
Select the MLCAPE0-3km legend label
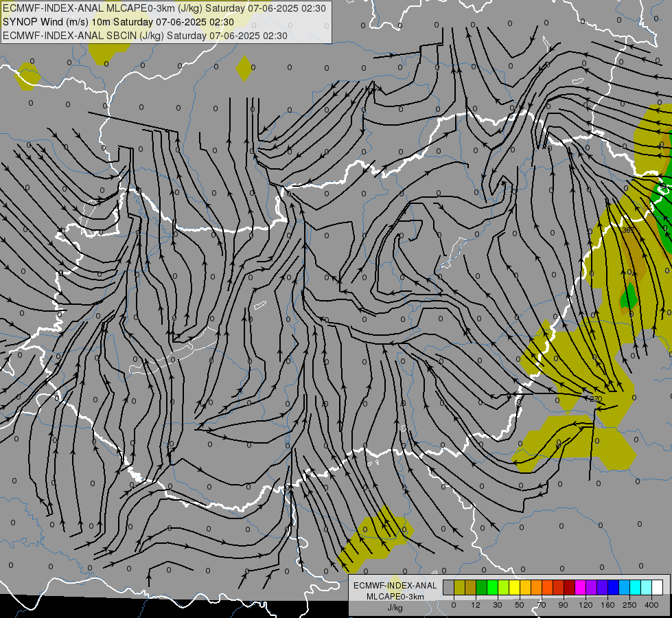[395, 597]
